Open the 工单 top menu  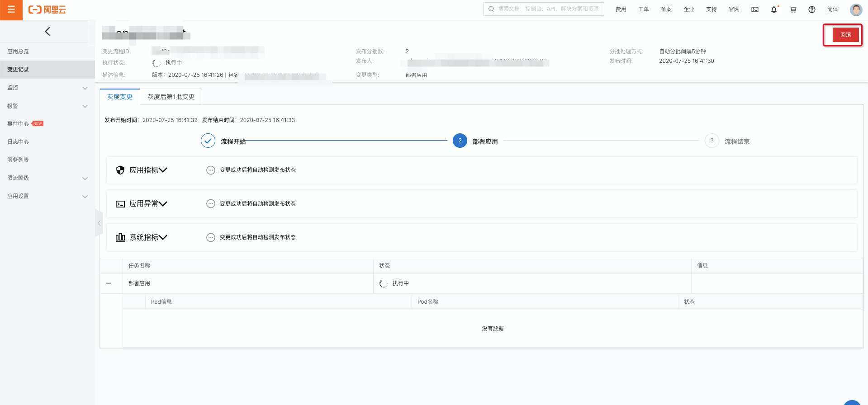coord(644,9)
